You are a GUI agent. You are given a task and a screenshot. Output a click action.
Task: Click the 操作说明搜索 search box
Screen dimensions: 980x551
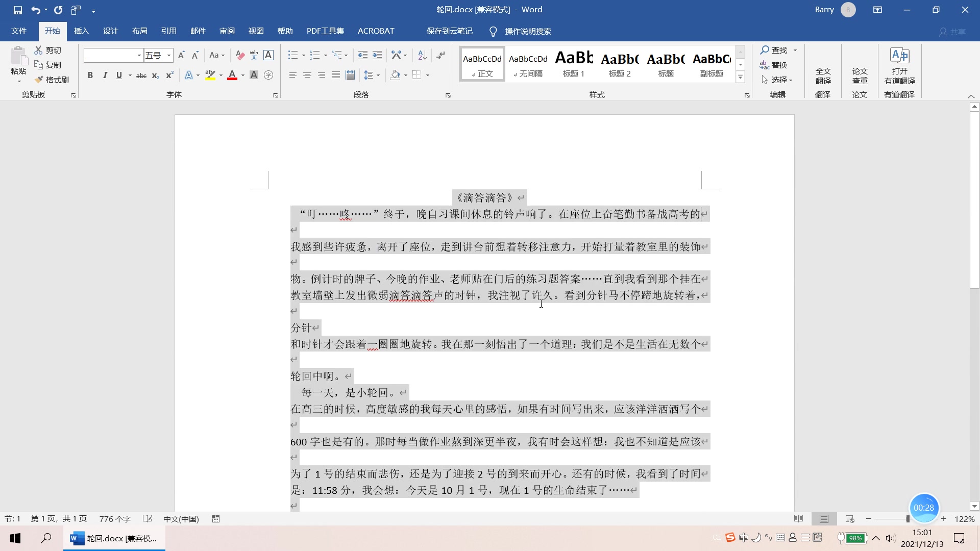pos(528,32)
